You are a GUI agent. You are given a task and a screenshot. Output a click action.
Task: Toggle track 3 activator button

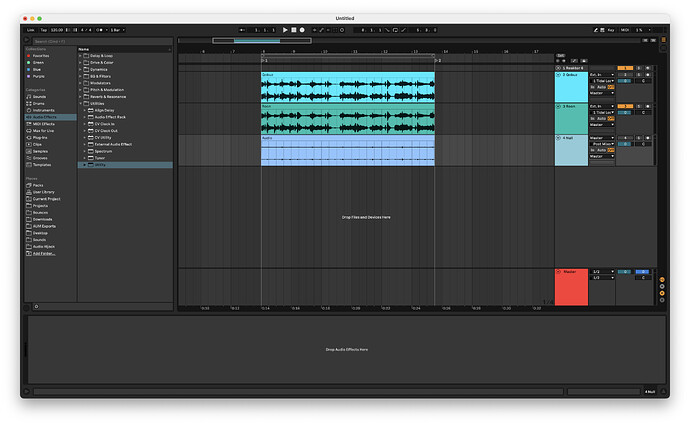[x=625, y=106]
